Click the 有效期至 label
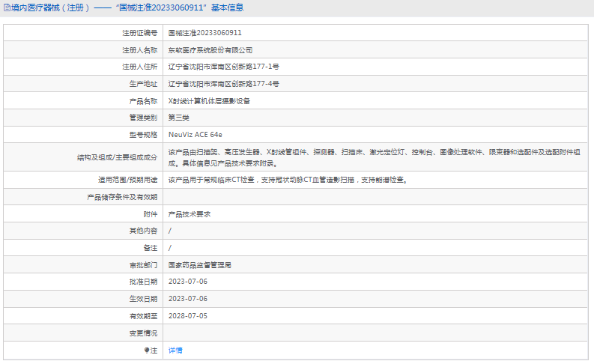Image resolution: width=594 pixels, height=364 pixels. pos(143,316)
